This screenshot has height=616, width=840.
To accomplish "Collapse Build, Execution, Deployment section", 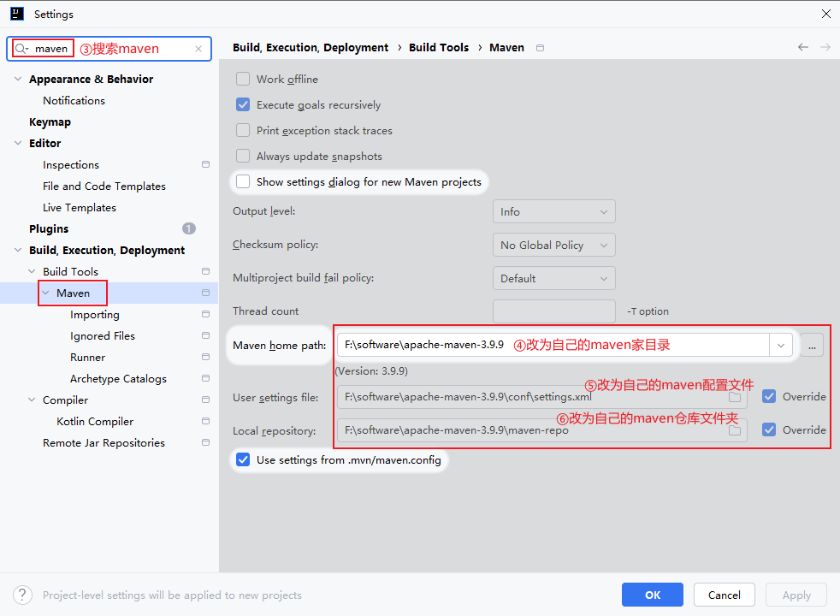I will 18,251.
